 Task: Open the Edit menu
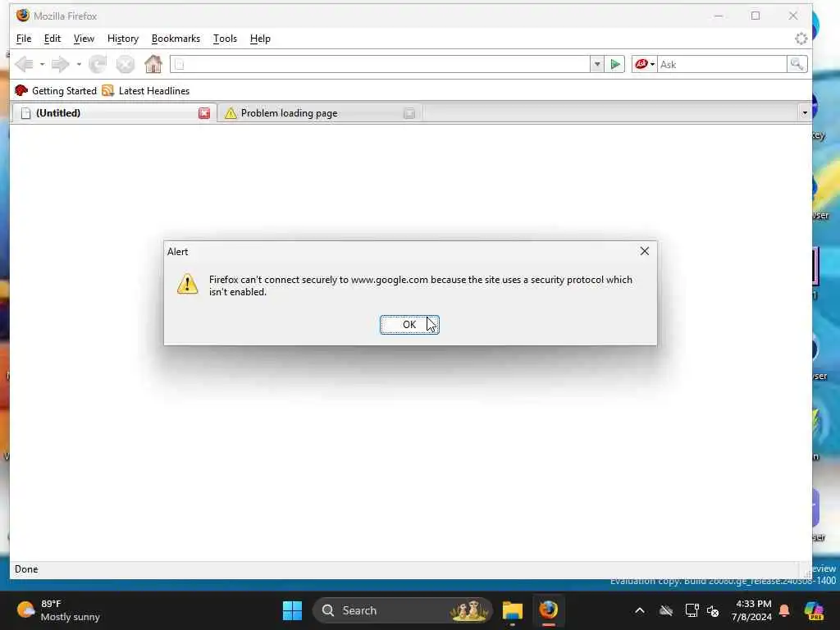click(52, 39)
